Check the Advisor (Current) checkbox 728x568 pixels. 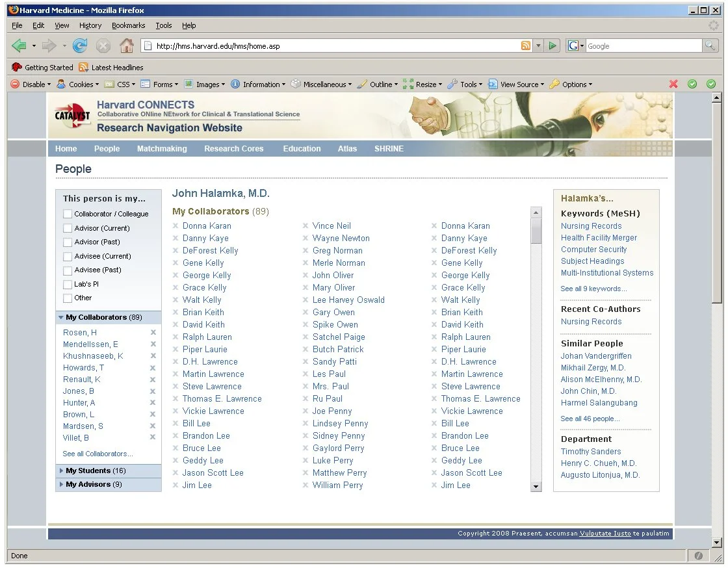(68, 228)
